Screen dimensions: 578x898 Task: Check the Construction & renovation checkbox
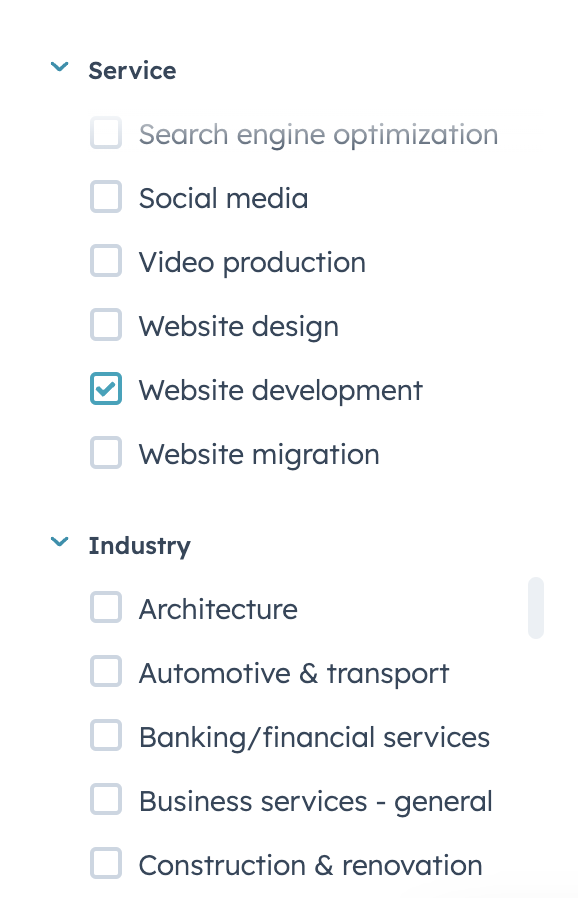point(106,863)
